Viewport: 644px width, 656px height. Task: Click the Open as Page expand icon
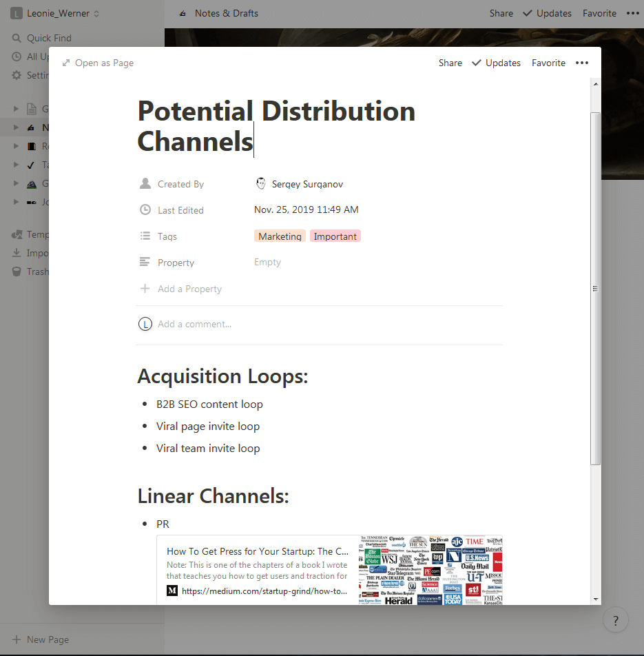click(66, 63)
